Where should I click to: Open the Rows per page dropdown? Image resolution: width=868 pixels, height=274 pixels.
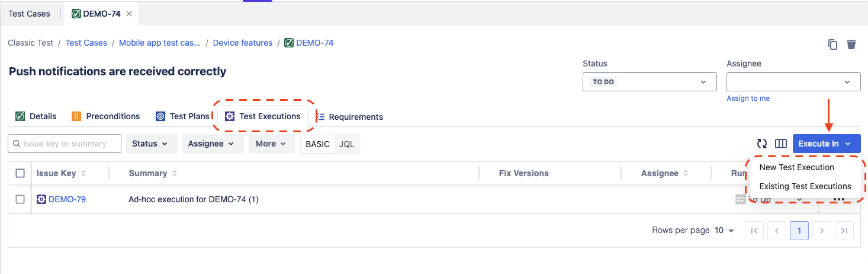pos(725,231)
